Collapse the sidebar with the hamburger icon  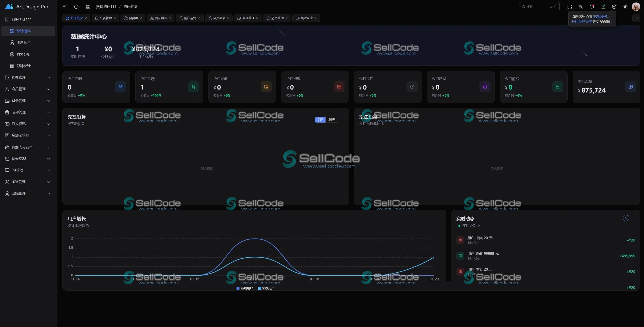[65, 7]
